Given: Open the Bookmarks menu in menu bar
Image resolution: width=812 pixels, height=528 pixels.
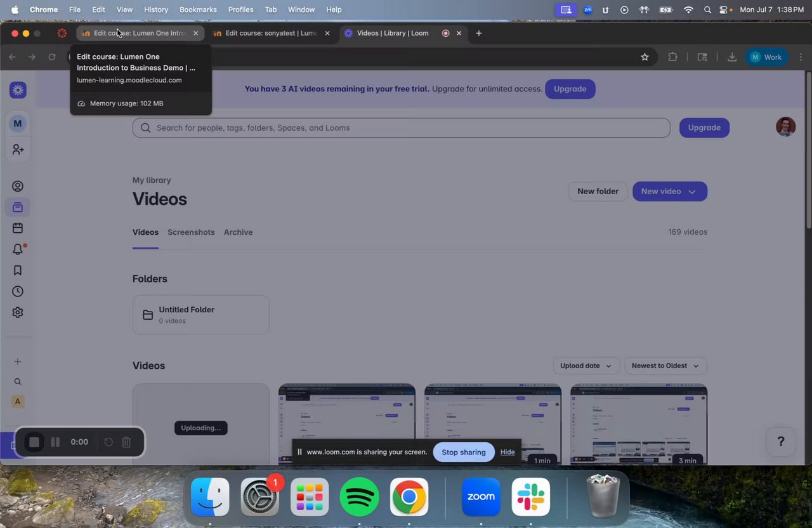Looking at the screenshot, I should click(198, 10).
